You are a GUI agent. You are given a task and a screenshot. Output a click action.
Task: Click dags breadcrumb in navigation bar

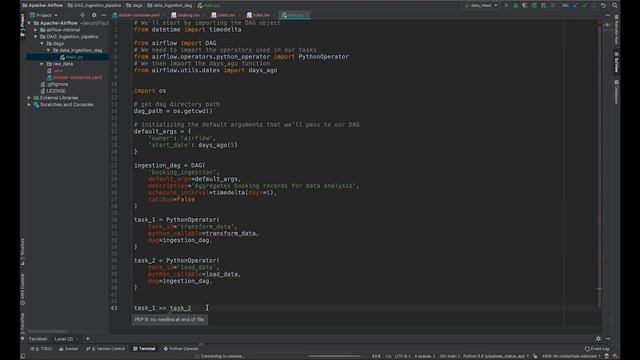click(135, 6)
